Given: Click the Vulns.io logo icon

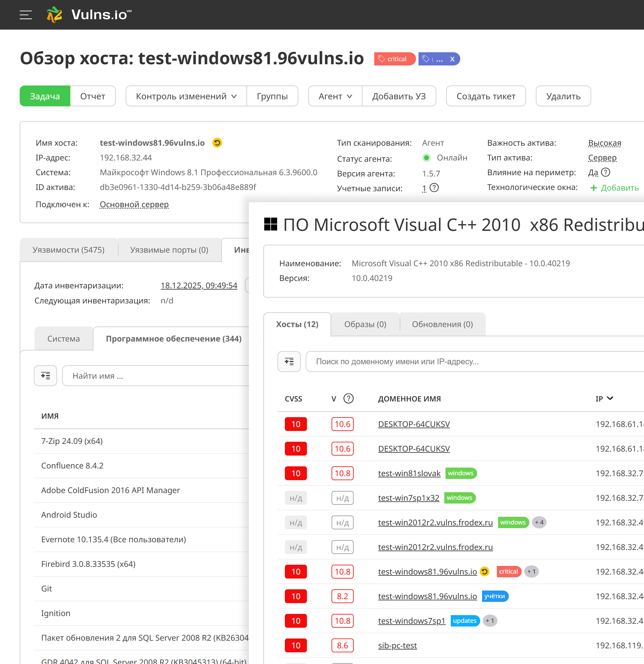Looking at the screenshot, I should 54,15.
